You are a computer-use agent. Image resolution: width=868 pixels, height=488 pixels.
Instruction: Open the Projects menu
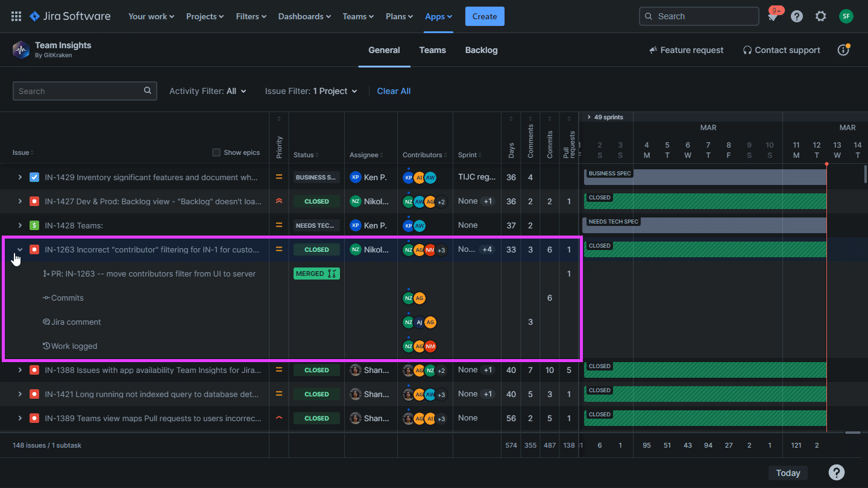coord(205,16)
